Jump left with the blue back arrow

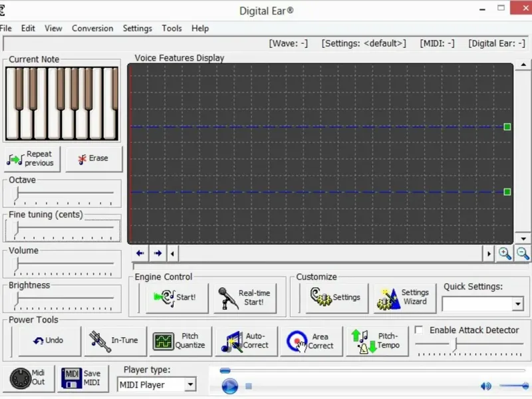(x=140, y=253)
